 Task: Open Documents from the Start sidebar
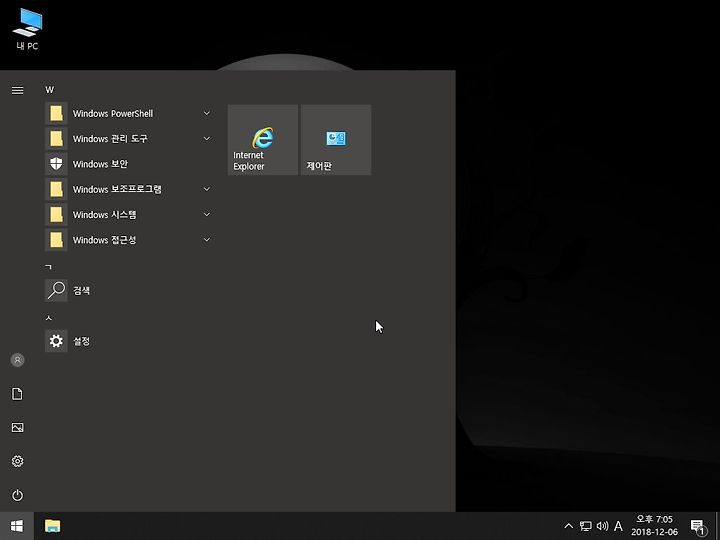pyautogui.click(x=17, y=394)
